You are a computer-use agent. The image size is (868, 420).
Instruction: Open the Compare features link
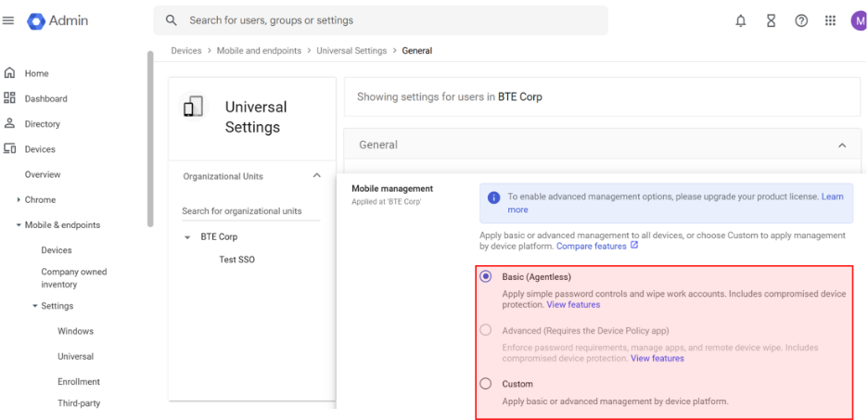click(x=592, y=246)
